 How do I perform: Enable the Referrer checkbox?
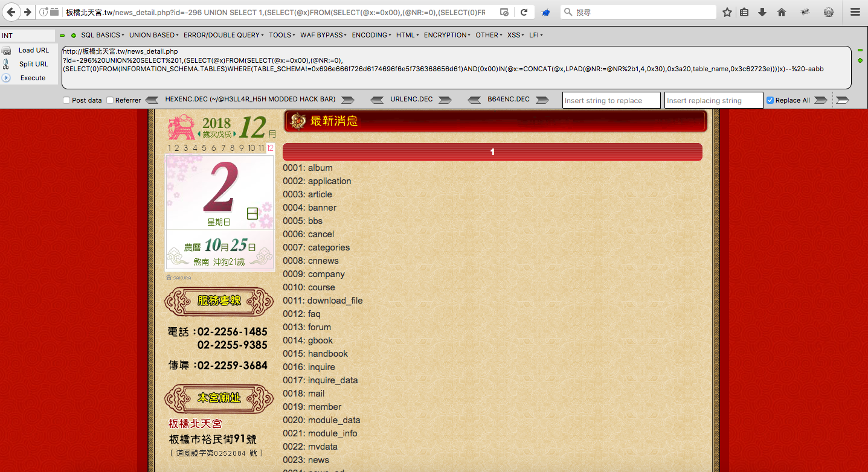click(x=110, y=100)
